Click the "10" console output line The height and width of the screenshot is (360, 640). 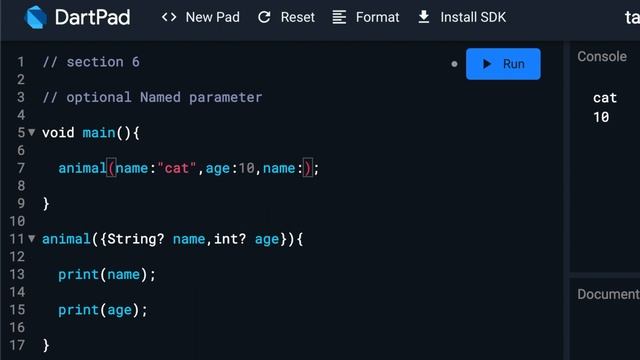601,118
